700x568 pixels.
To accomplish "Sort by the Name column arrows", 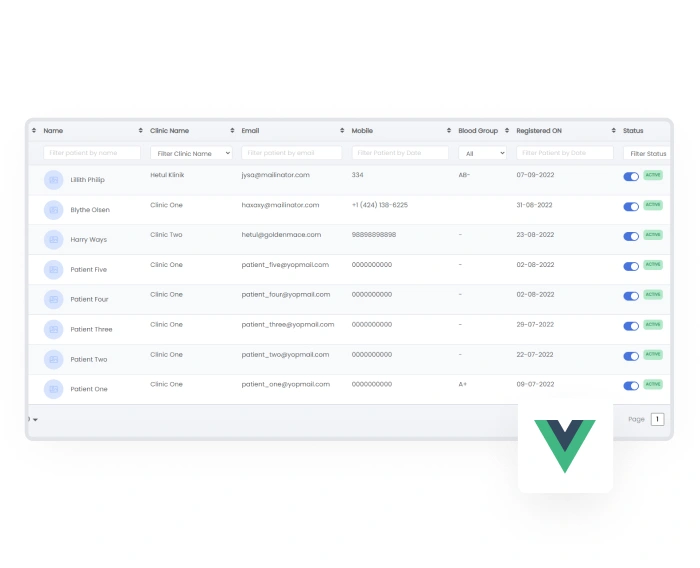I will [x=141, y=130].
